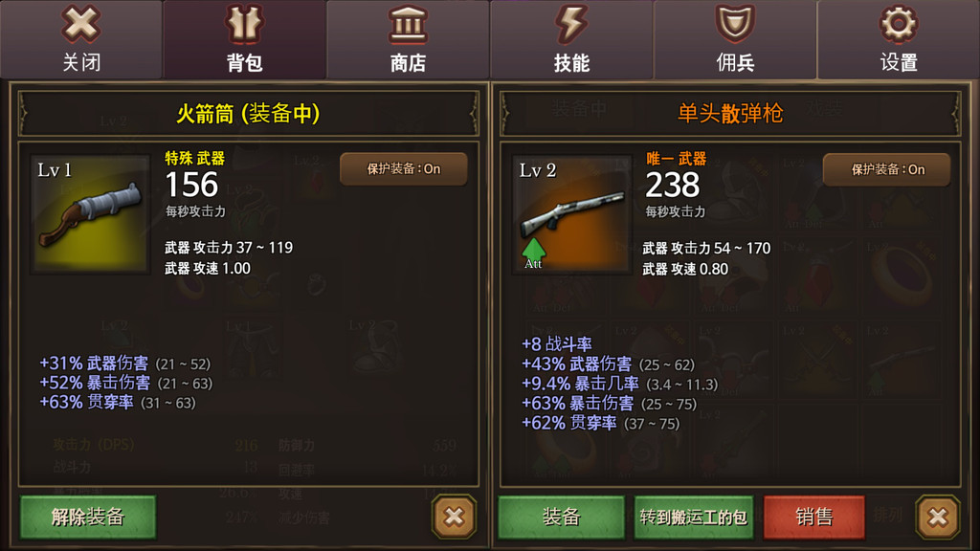Click the green Att upgrade arrow icon
This screenshot has width=980, height=551.
click(534, 253)
